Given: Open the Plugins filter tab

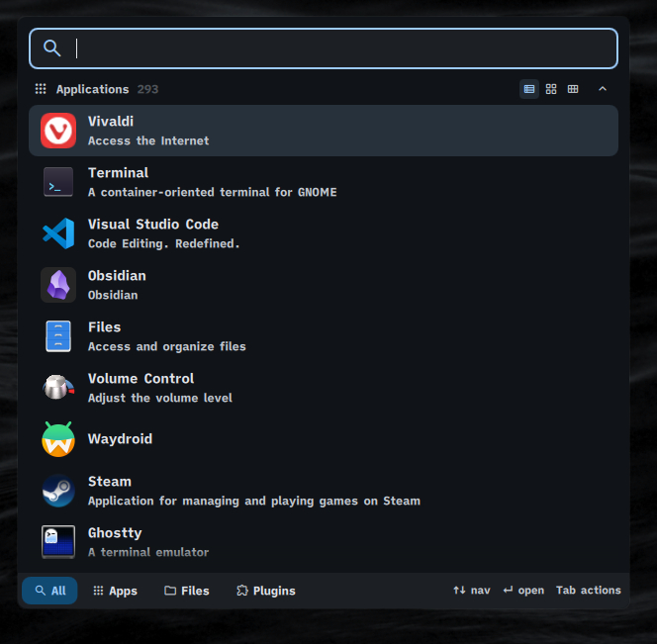Looking at the screenshot, I should pos(266,591).
